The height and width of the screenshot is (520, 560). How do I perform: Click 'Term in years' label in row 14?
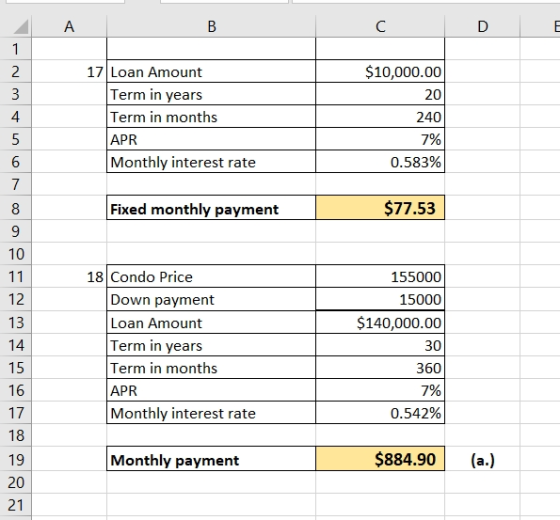[156, 346]
